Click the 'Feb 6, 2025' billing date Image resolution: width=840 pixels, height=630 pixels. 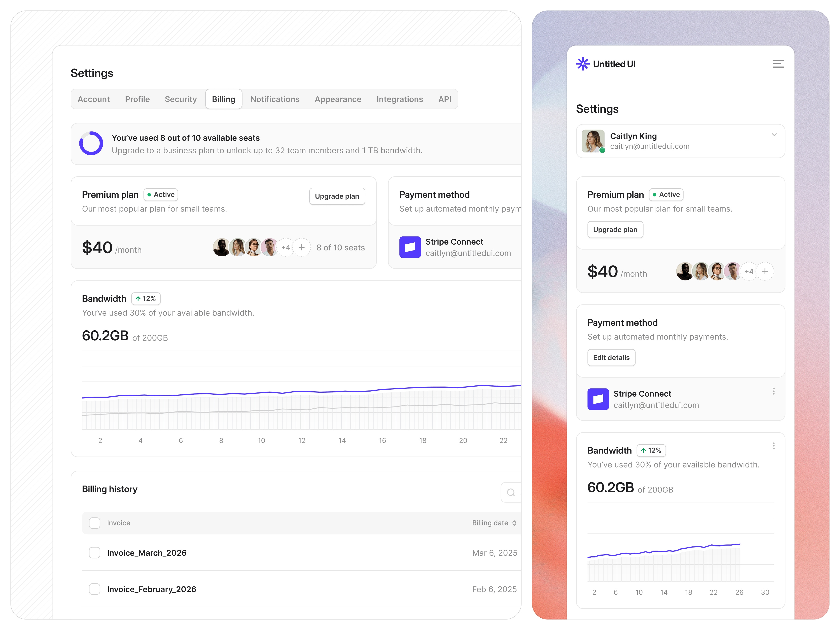(x=494, y=589)
